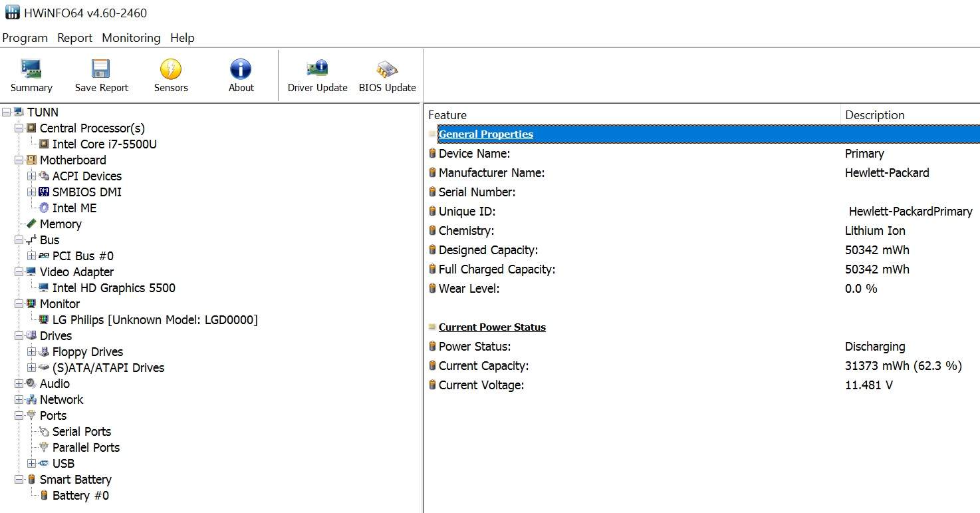The image size is (980, 513).
Task: Click the Discharging power status value
Action: pos(875,346)
